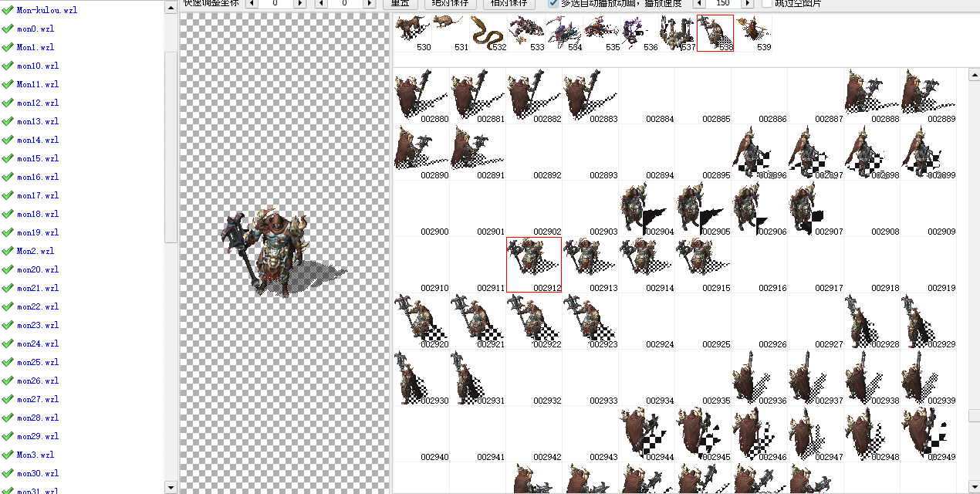This screenshot has width=980, height=494.
Task: Open mon20.wzl in the file list
Action: (x=38, y=269)
